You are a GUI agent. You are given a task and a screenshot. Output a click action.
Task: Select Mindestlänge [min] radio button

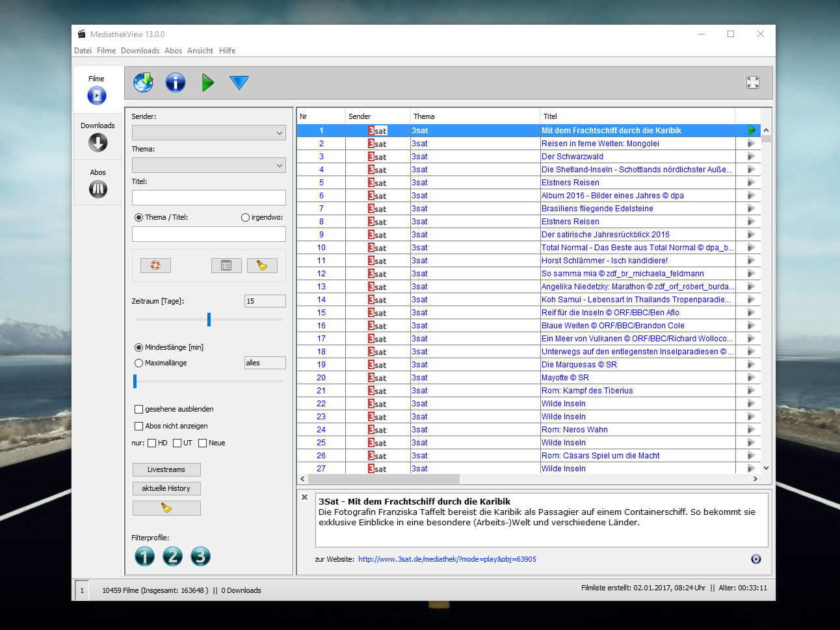click(x=138, y=347)
